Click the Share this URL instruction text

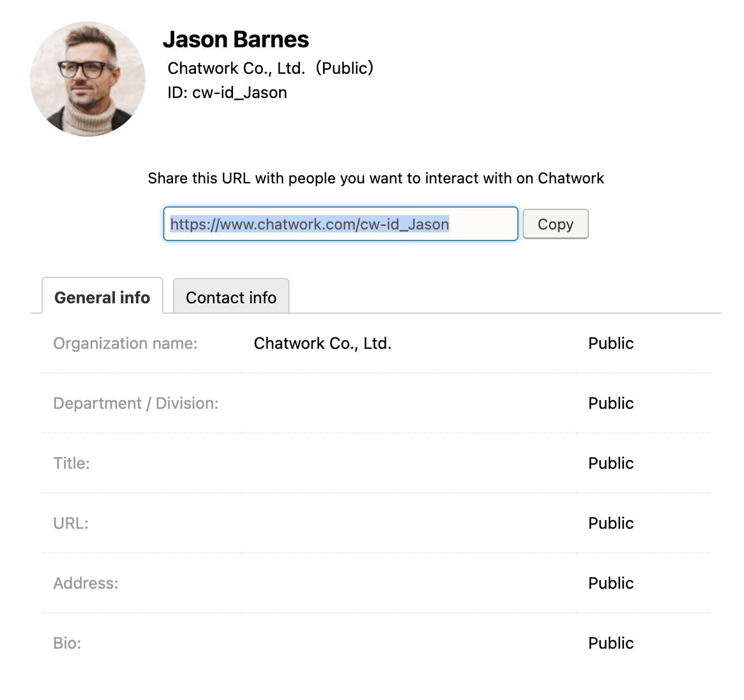376,178
